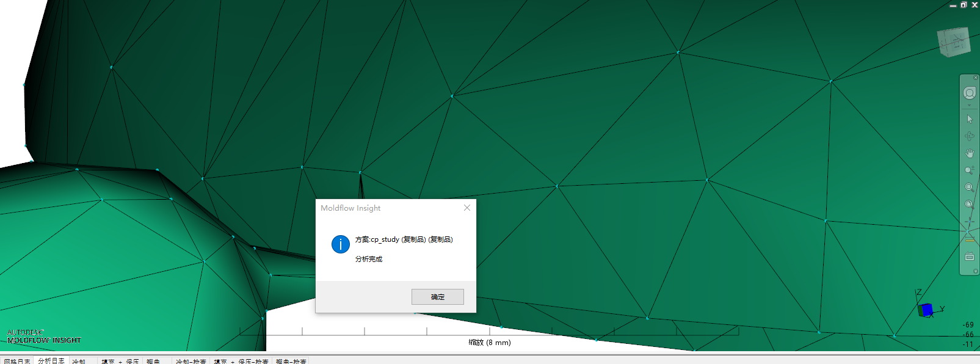This screenshot has width=980, height=364.
Task: Switch to the 网格日志 tab
Action: 16,361
